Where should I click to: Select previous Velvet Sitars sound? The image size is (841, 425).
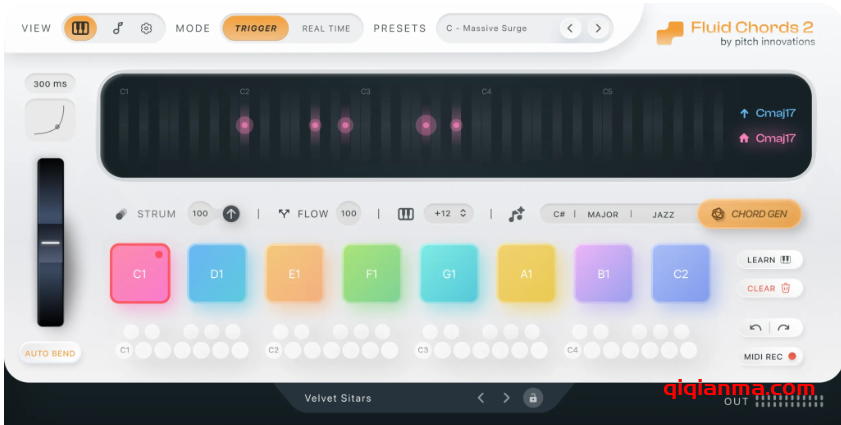(481, 398)
